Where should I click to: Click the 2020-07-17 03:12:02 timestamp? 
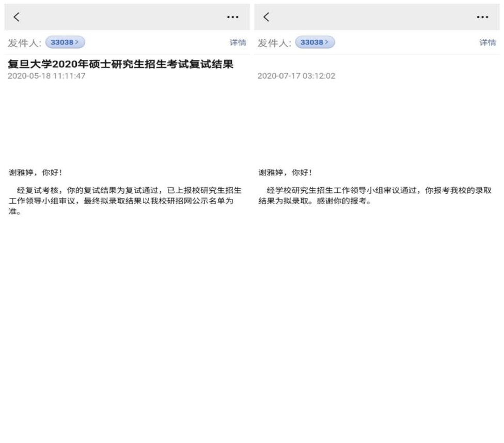tap(296, 76)
